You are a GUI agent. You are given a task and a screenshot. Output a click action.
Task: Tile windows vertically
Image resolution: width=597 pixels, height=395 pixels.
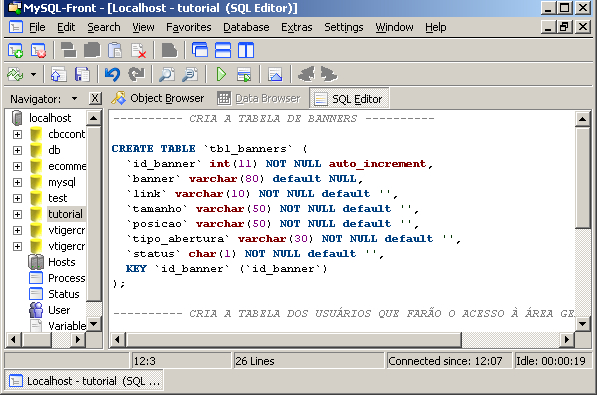pyautogui.click(x=246, y=50)
